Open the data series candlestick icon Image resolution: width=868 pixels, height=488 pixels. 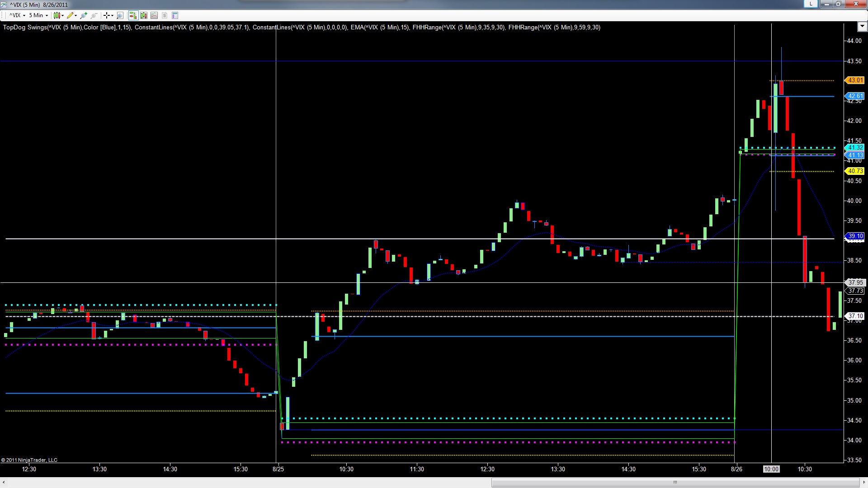(144, 15)
